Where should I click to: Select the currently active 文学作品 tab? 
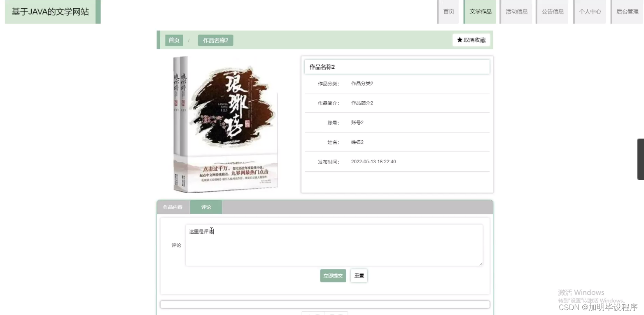[480, 12]
